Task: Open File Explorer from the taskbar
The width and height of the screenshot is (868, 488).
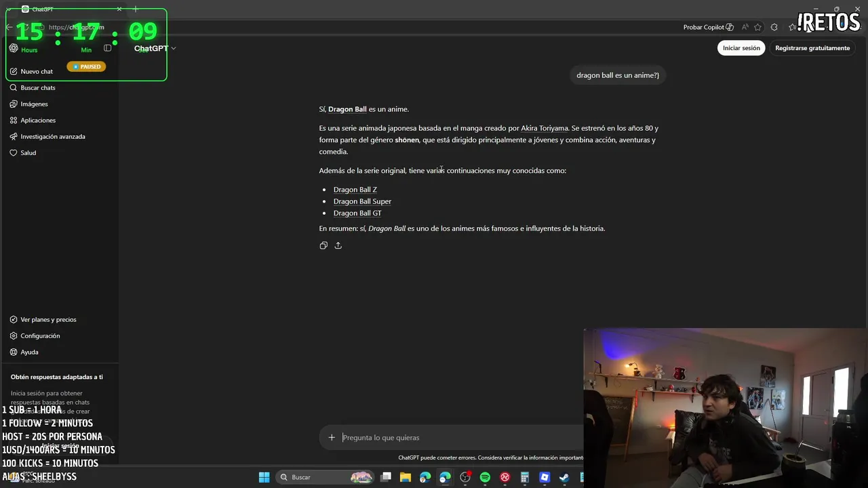Action: pos(406,477)
